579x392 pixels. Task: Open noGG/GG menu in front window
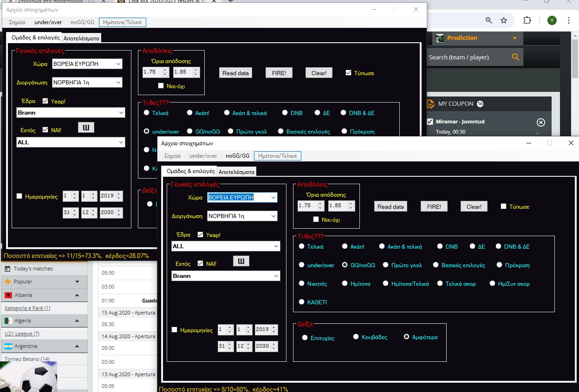click(x=237, y=156)
